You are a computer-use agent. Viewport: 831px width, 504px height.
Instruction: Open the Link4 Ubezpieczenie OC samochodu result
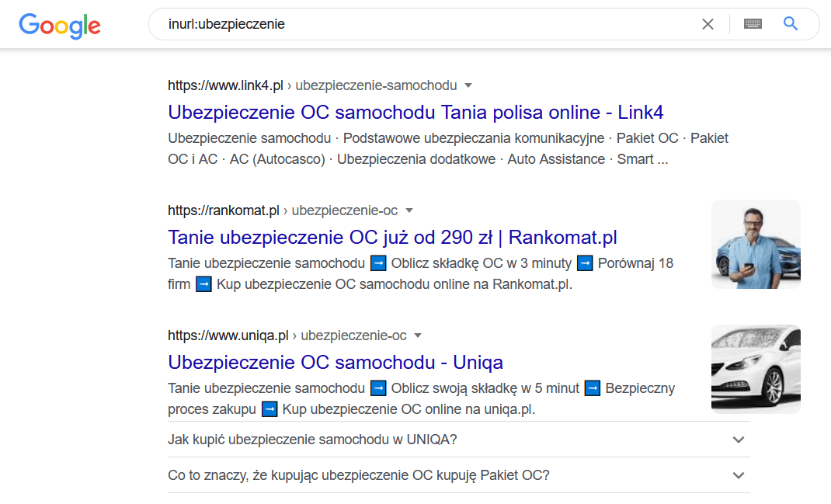pyautogui.click(x=415, y=113)
